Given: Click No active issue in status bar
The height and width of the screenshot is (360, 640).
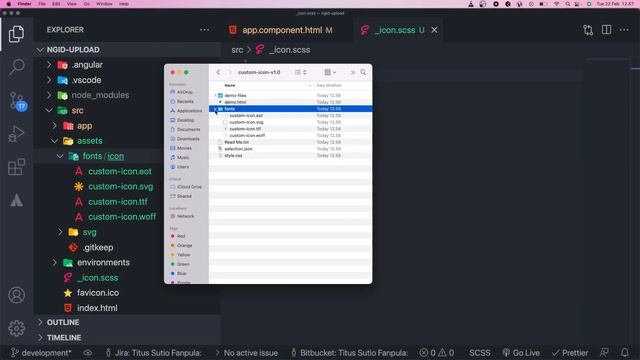Looking at the screenshot, I should (x=247, y=353).
